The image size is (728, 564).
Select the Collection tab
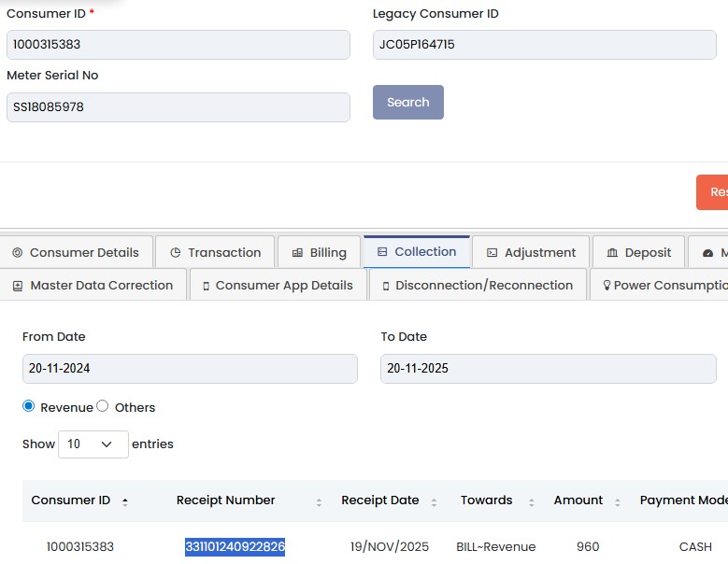coord(417,252)
